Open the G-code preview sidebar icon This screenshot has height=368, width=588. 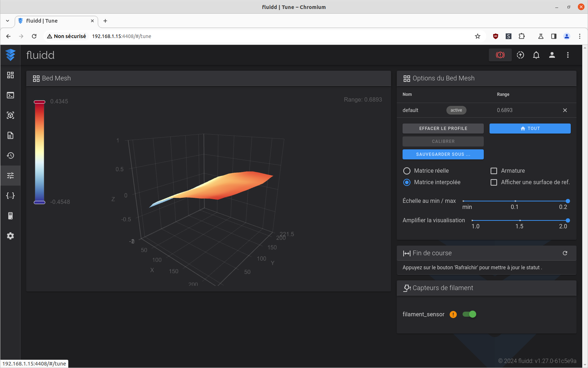[x=10, y=115]
